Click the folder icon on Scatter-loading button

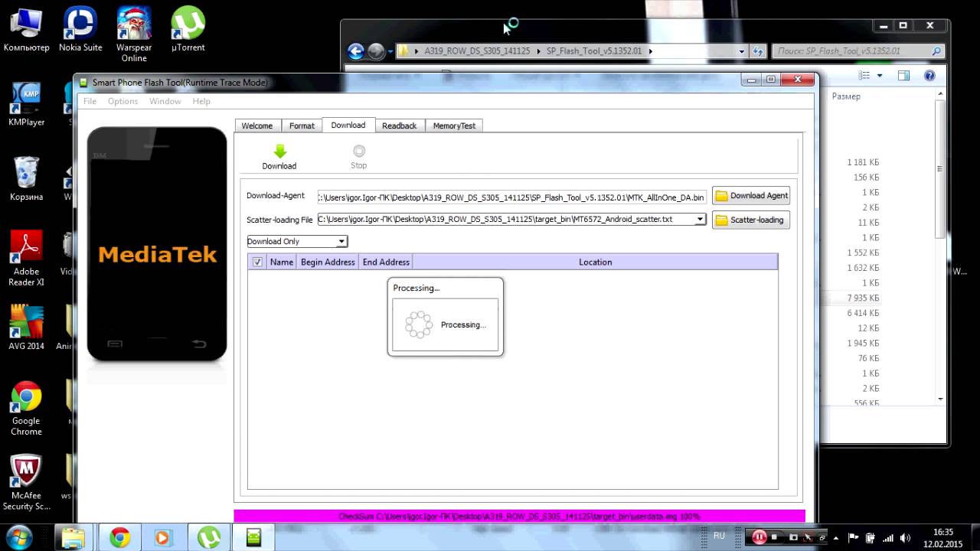(721, 220)
